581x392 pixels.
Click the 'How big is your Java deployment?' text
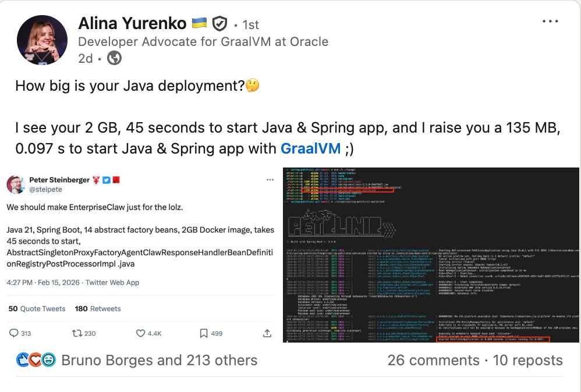click(x=130, y=86)
